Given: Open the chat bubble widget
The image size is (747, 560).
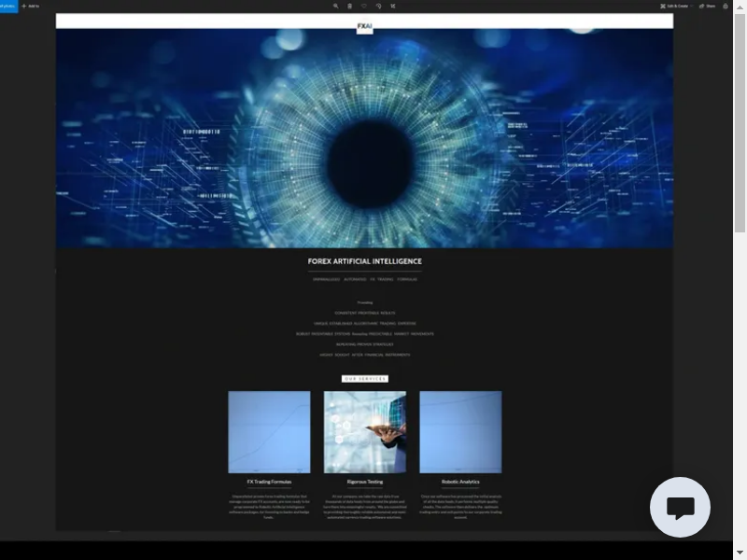Looking at the screenshot, I should (680, 507).
